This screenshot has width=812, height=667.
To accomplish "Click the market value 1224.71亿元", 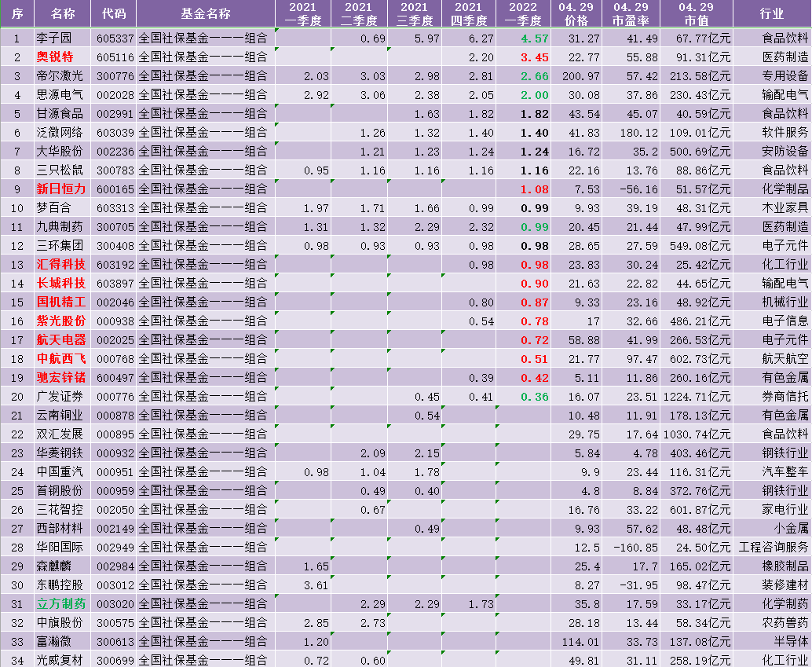I will click(x=697, y=397).
